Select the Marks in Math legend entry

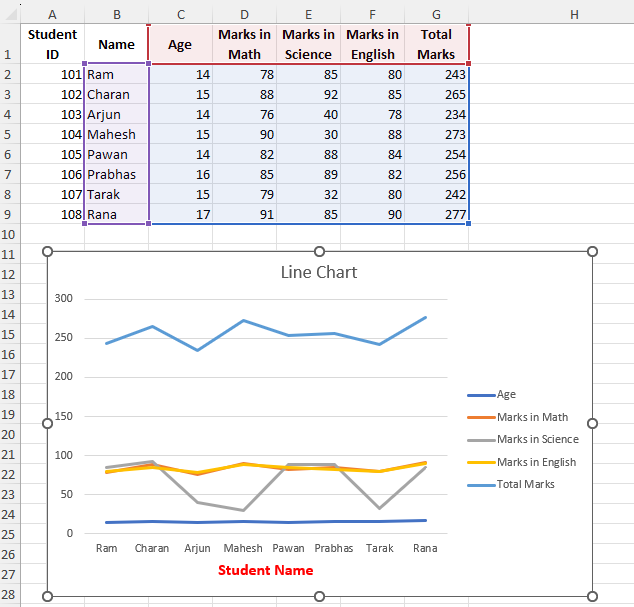tap(532, 417)
